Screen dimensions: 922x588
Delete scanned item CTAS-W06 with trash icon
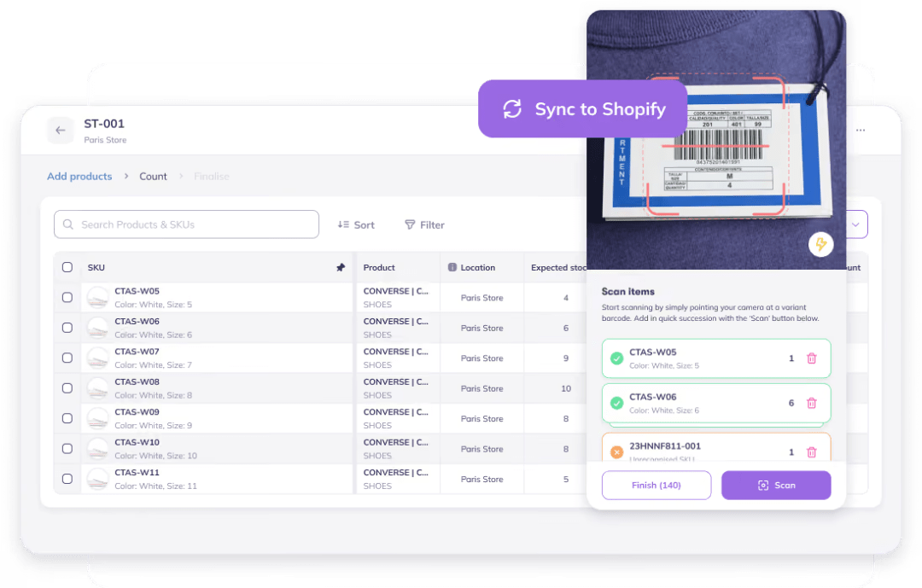(x=812, y=403)
